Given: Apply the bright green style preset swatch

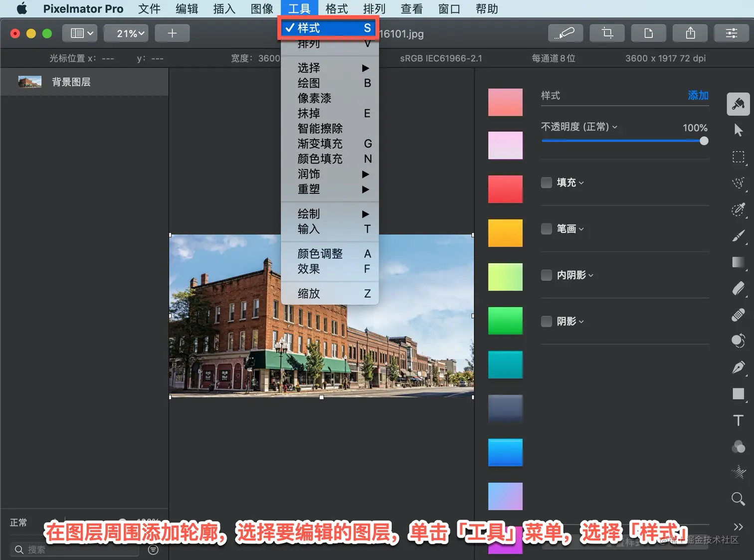Looking at the screenshot, I should (x=505, y=321).
